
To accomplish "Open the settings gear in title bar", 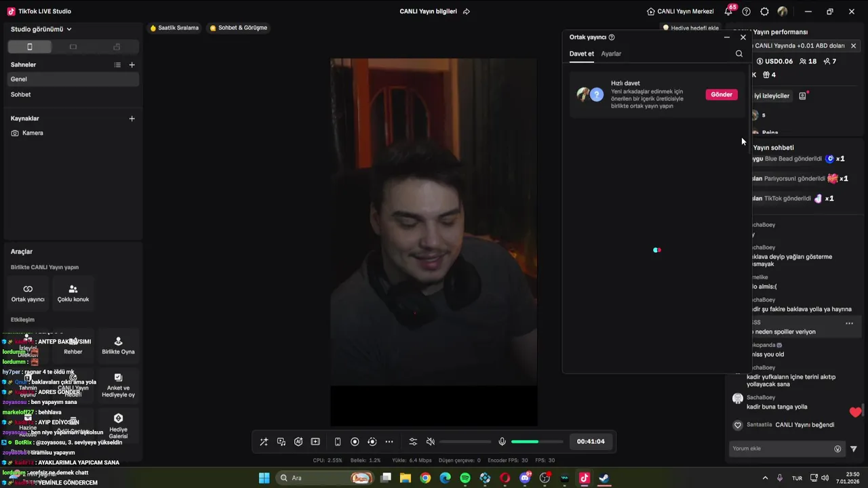I will pos(764,12).
